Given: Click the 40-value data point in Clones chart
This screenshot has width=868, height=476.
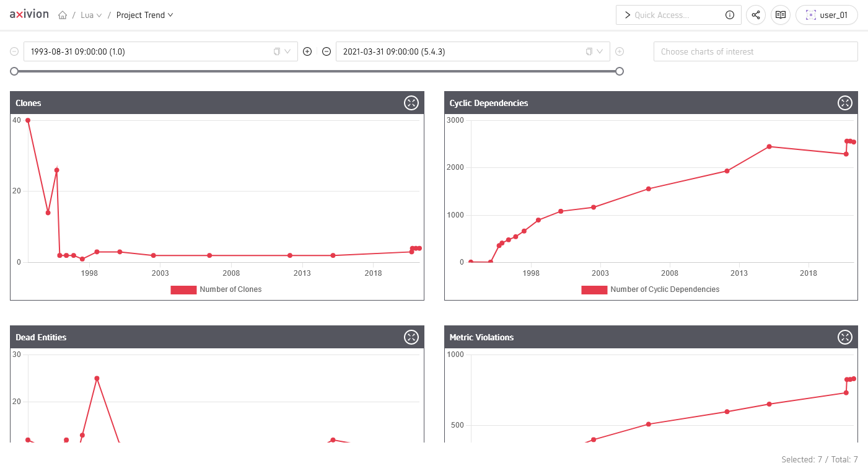Looking at the screenshot, I should coord(28,120).
